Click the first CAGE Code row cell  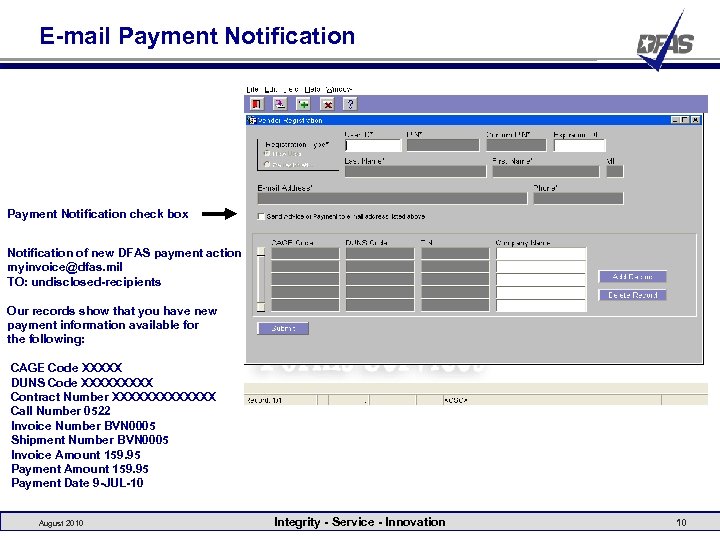click(305, 253)
